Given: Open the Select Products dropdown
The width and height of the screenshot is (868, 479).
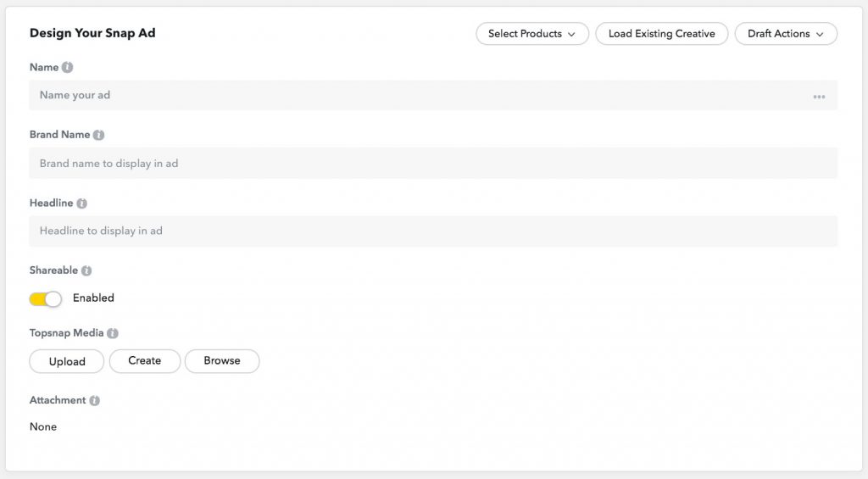Looking at the screenshot, I should [x=532, y=34].
